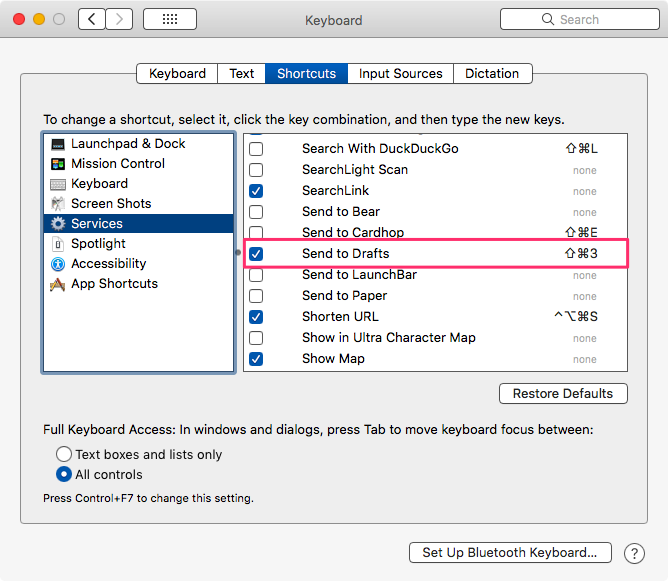
Task: Select Launchpad & Dock category
Action: coord(139,144)
